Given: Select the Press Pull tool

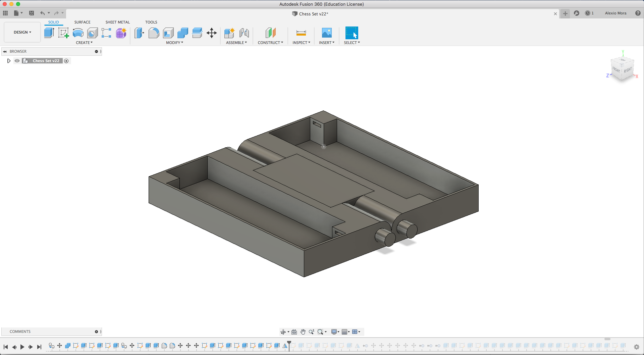Looking at the screenshot, I should (x=139, y=33).
